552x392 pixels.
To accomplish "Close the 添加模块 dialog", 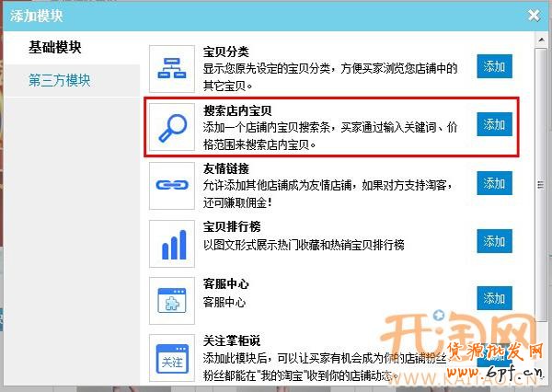I will click(x=534, y=16).
